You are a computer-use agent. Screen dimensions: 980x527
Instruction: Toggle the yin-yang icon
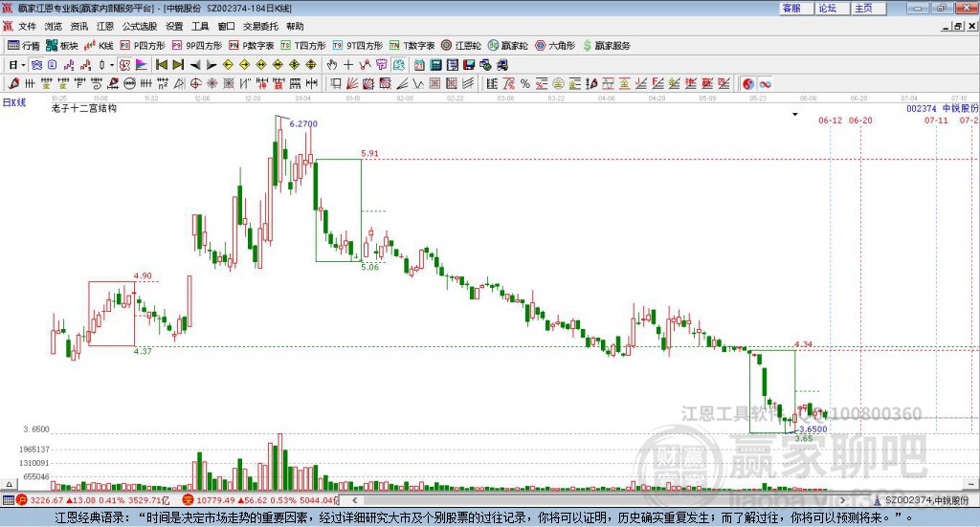pos(748,83)
